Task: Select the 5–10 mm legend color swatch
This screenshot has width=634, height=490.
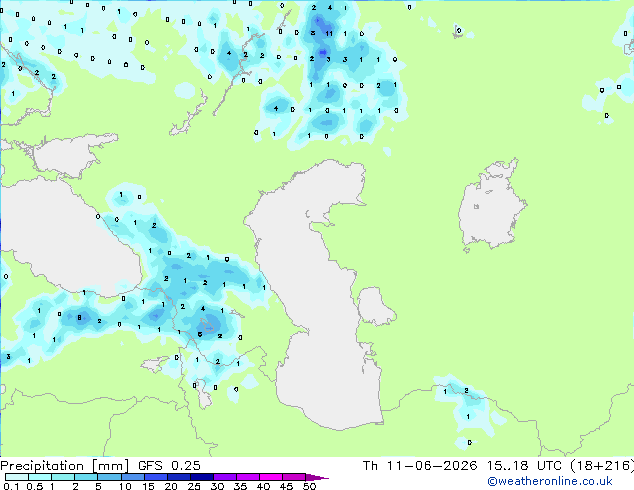Action: pyautogui.click(x=109, y=477)
